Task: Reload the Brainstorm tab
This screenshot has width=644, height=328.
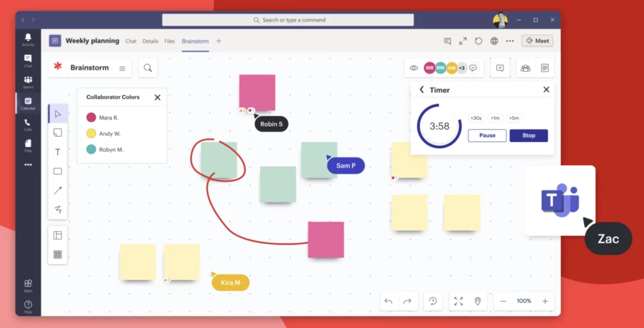Action: coord(479,41)
